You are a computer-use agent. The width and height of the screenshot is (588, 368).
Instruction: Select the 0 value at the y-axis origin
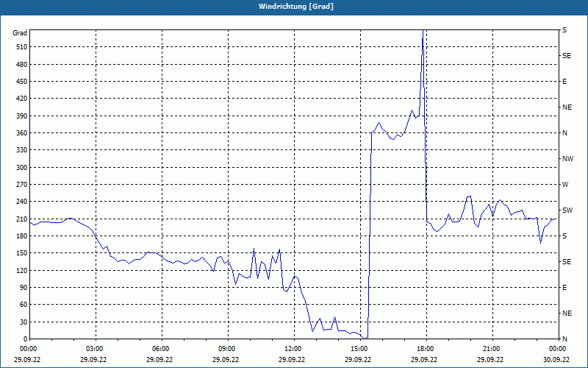25,339
